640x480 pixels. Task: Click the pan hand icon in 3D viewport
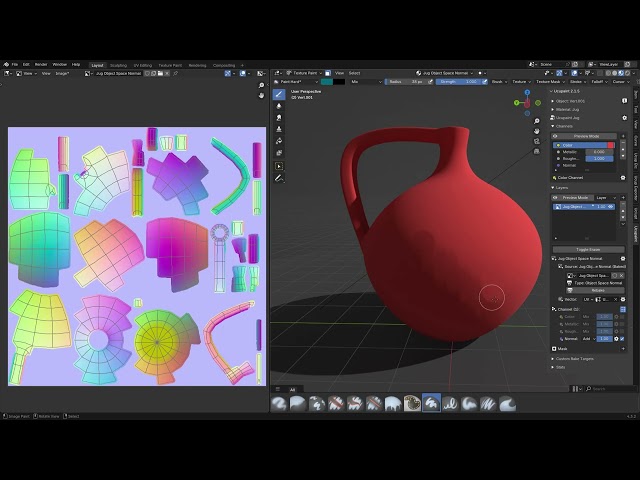point(537,131)
